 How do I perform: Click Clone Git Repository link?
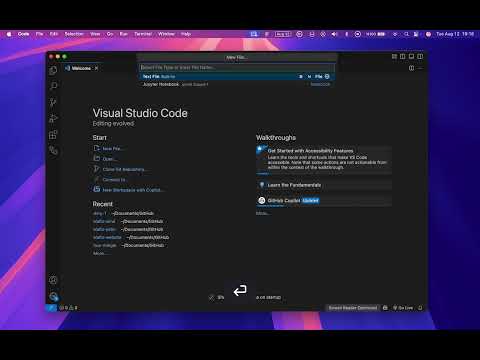tap(124, 169)
